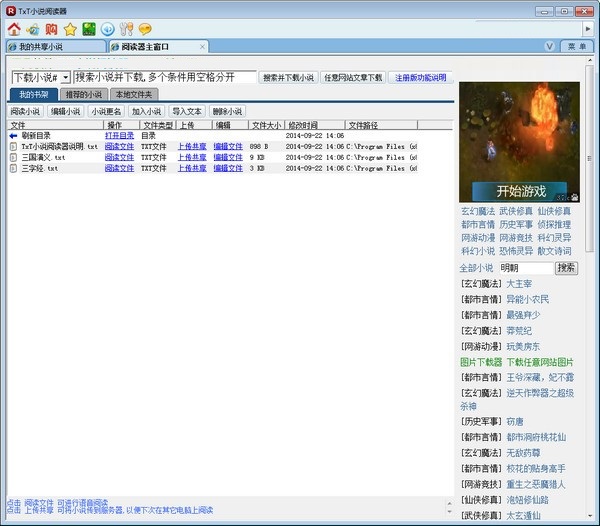
Task: Click the yellow star favorites icon
Action: pos(70,29)
